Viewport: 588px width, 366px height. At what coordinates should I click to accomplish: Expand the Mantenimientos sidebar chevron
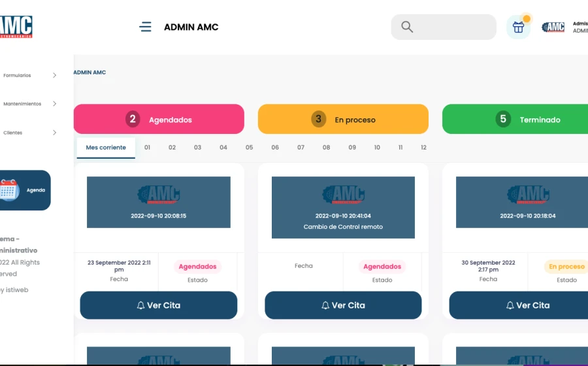coord(55,104)
